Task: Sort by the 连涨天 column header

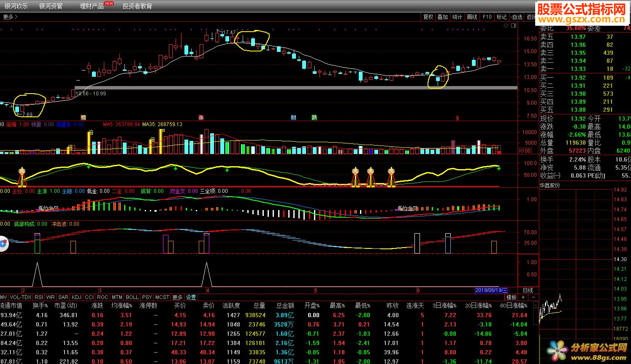Action: click(415, 305)
